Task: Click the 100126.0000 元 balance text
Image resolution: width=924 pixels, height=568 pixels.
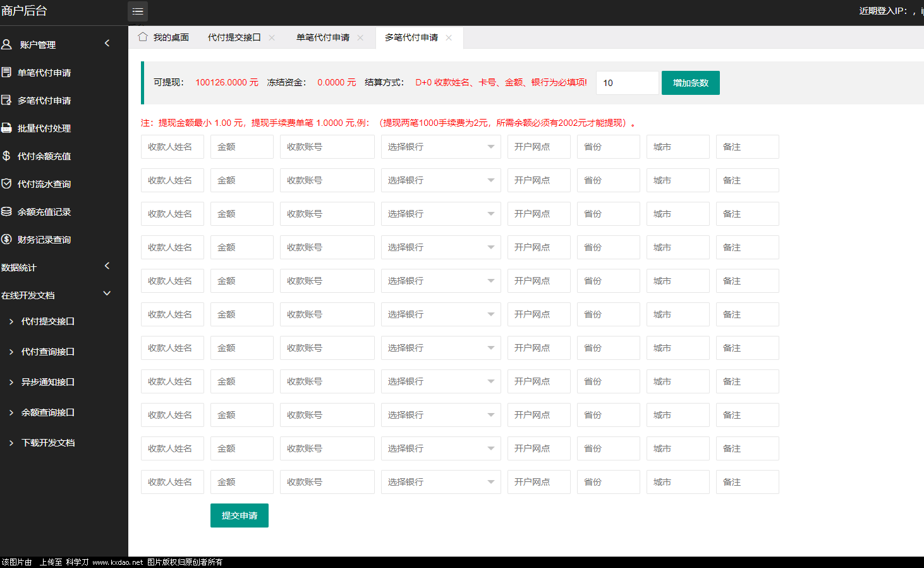Action: (x=227, y=82)
